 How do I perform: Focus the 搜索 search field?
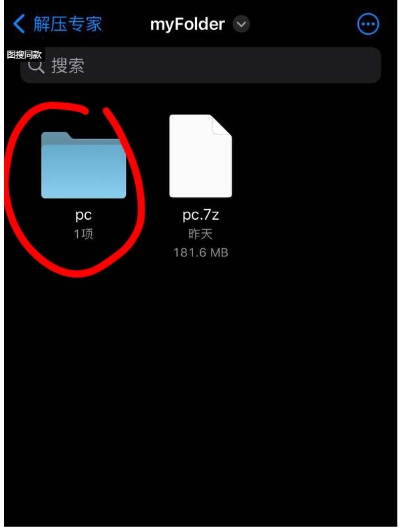(200, 65)
